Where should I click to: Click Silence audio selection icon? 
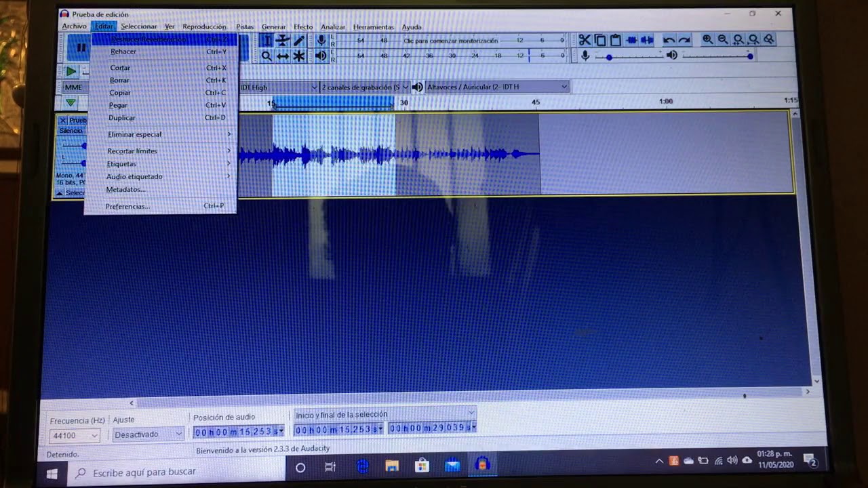647,40
